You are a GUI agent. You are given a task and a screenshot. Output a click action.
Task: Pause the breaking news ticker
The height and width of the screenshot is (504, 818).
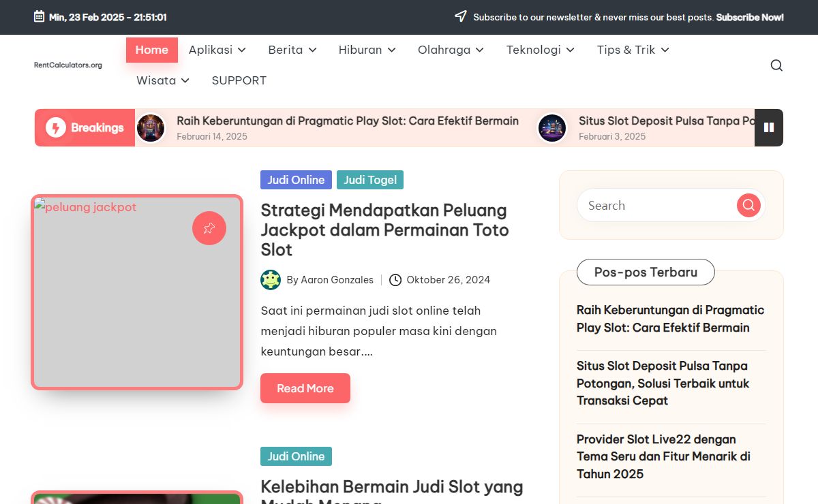click(x=769, y=127)
